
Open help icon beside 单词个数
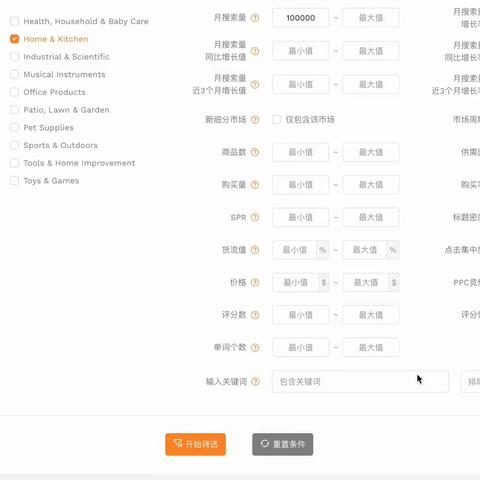click(255, 347)
